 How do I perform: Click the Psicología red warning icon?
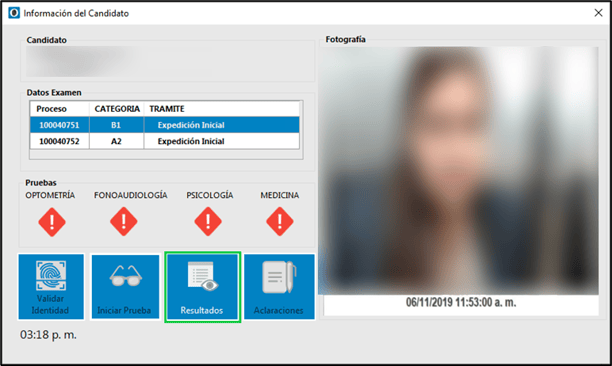click(x=208, y=222)
